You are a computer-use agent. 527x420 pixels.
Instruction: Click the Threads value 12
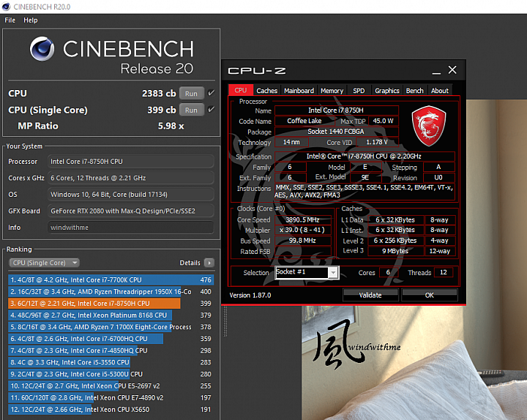444,272
